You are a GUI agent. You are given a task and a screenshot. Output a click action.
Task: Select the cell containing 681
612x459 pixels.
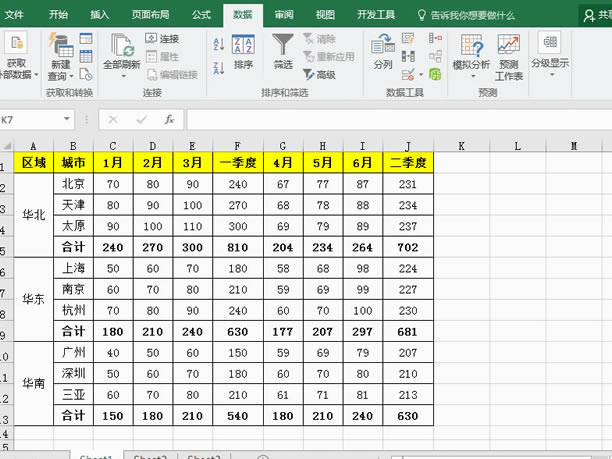click(x=408, y=331)
